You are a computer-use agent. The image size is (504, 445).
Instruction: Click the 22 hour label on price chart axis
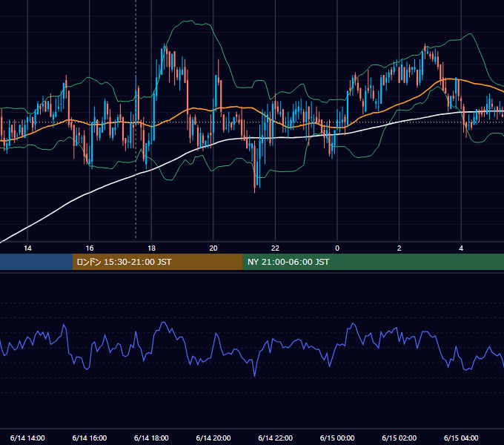tap(275, 248)
